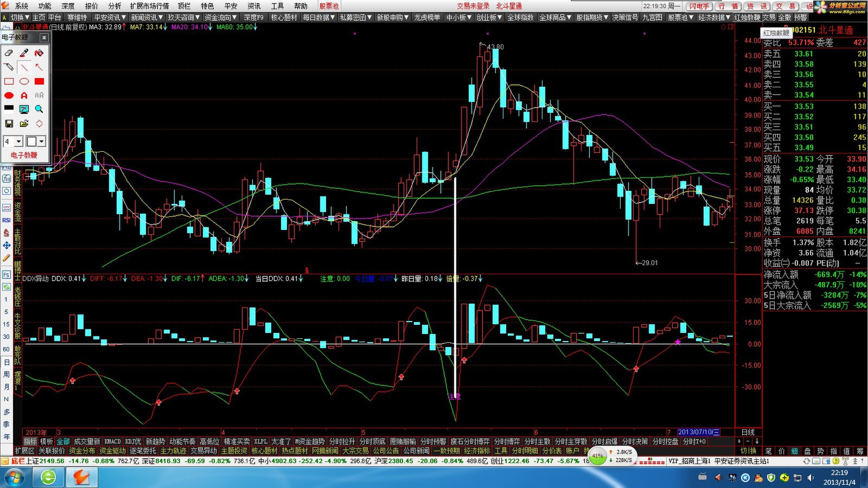The image size is (868, 488).
Task: Click the 财务透视 vertical side tab
Action: tap(17, 184)
